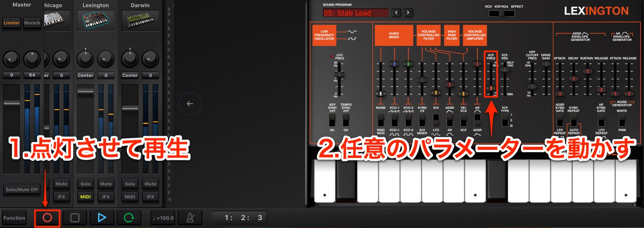644x228 pixels.
Task: Toggle the Master Reverb button
Action: click(x=32, y=23)
